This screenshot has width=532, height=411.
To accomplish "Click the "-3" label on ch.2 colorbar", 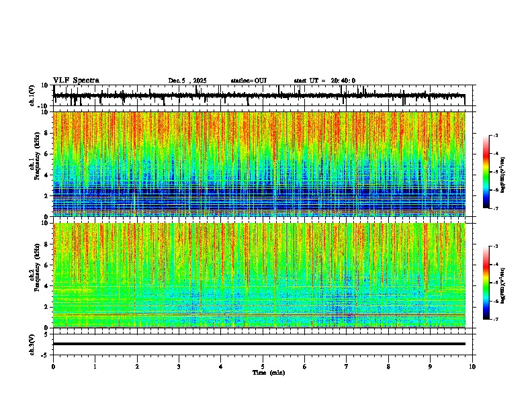I will [495, 246].
